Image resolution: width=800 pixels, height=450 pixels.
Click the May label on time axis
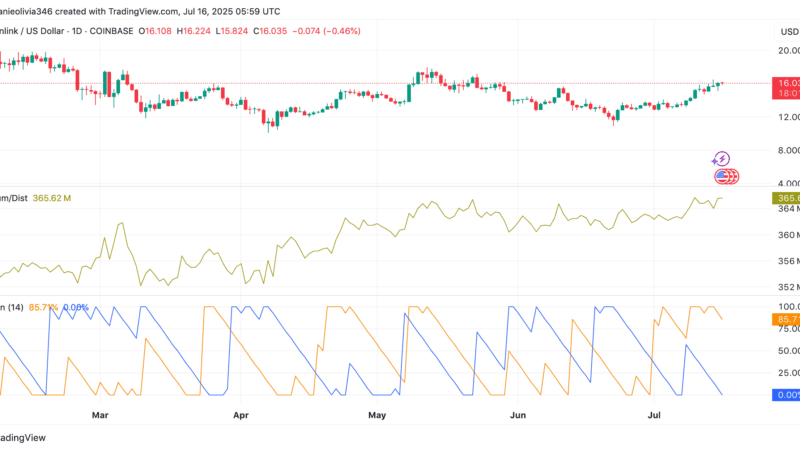tap(377, 415)
